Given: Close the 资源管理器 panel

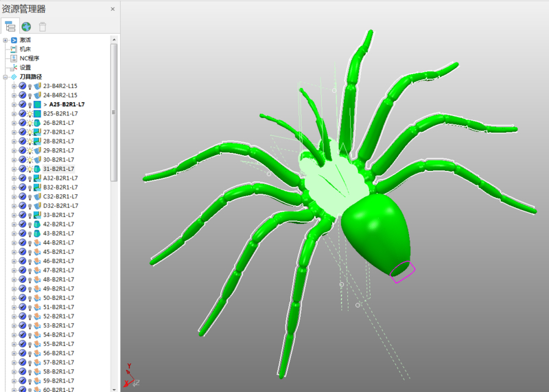Looking at the screenshot, I should click(113, 9).
